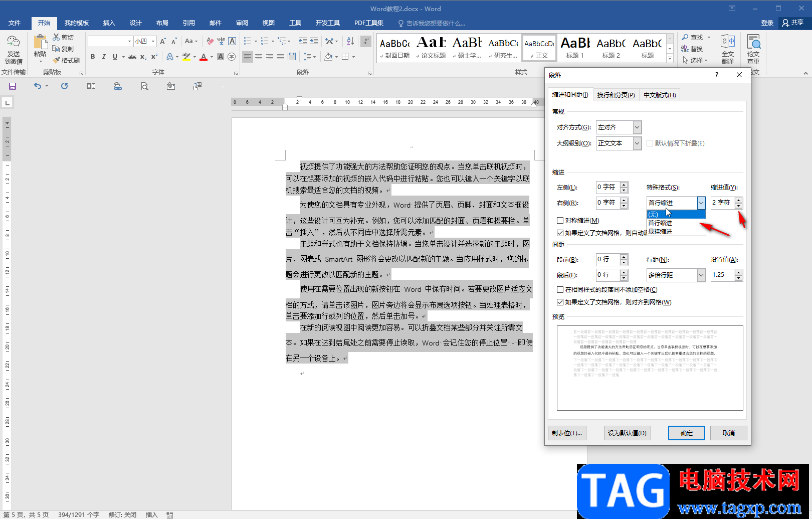The height and width of the screenshot is (519, 812).
Task: Decrease paragraph indent icon
Action: [303, 41]
